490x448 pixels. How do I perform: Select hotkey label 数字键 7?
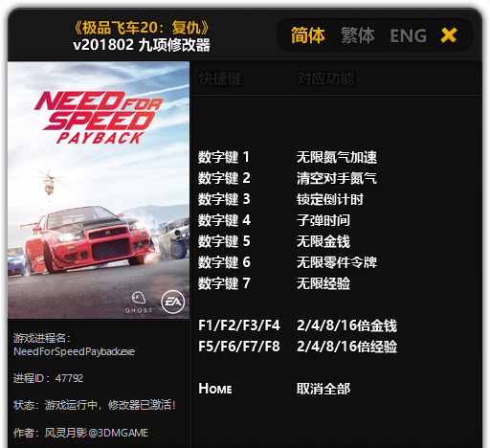[224, 283]
